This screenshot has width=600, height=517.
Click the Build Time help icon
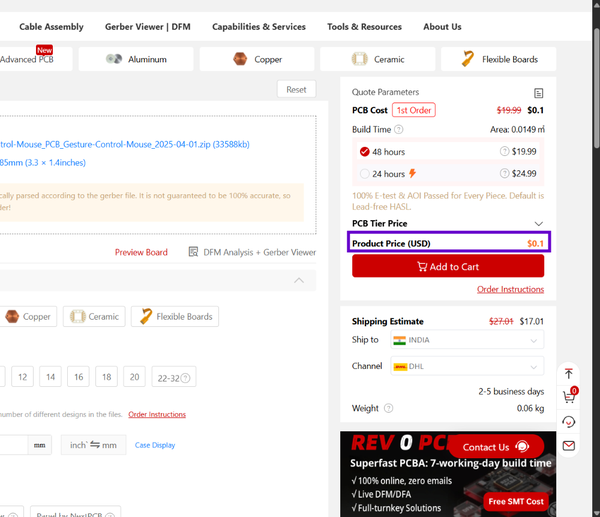pos(398,129)
